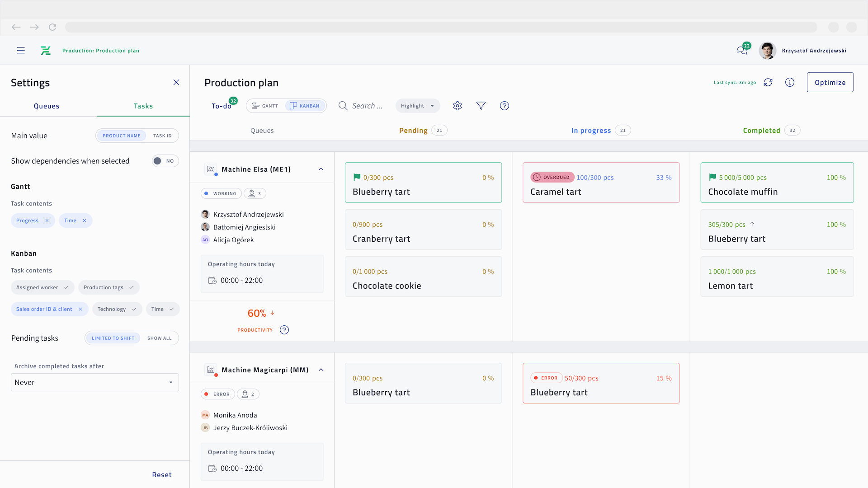Switch to the Gantt view
Viewport: 868px width, 488px height.
click(265, 105)
